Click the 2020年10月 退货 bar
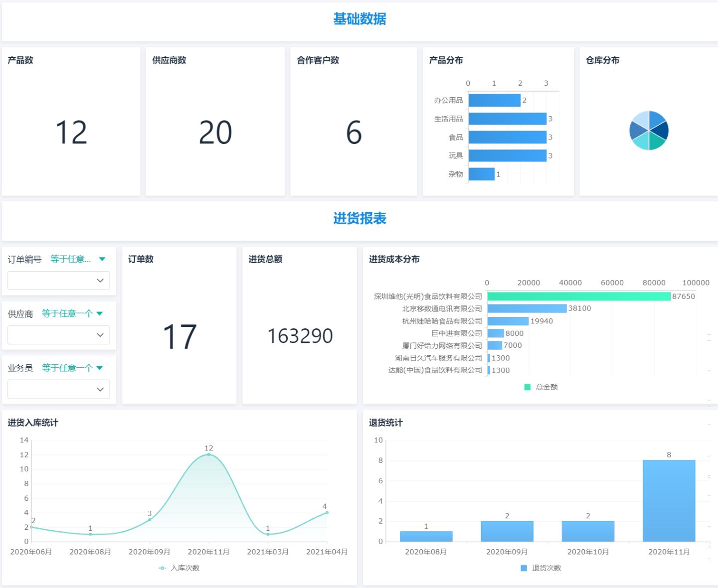This screenshot has height=588, width=718. (588, 531)
